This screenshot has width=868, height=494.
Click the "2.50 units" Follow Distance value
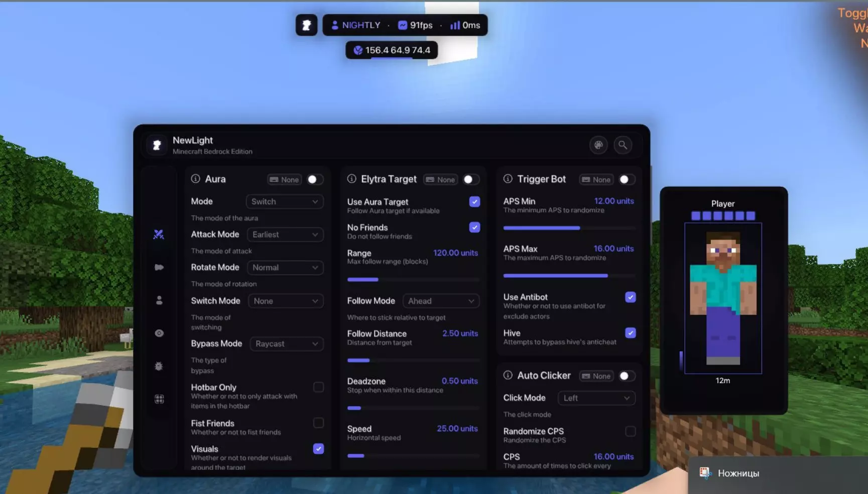[x=460, y=333]
